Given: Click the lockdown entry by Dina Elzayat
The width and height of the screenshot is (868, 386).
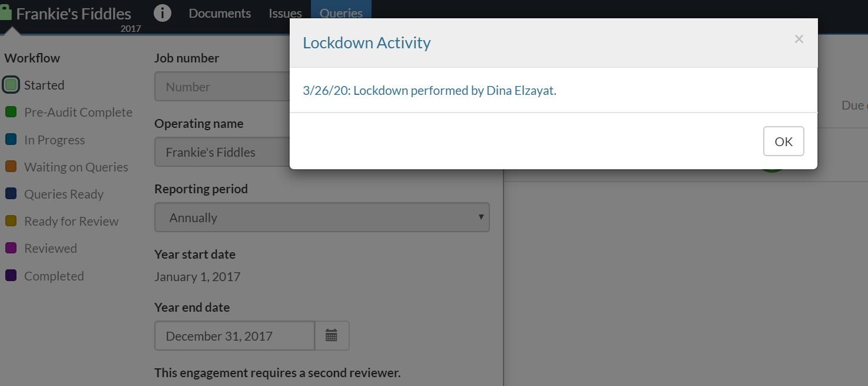Looking at the screenshot, I should (x=429, y=90).
